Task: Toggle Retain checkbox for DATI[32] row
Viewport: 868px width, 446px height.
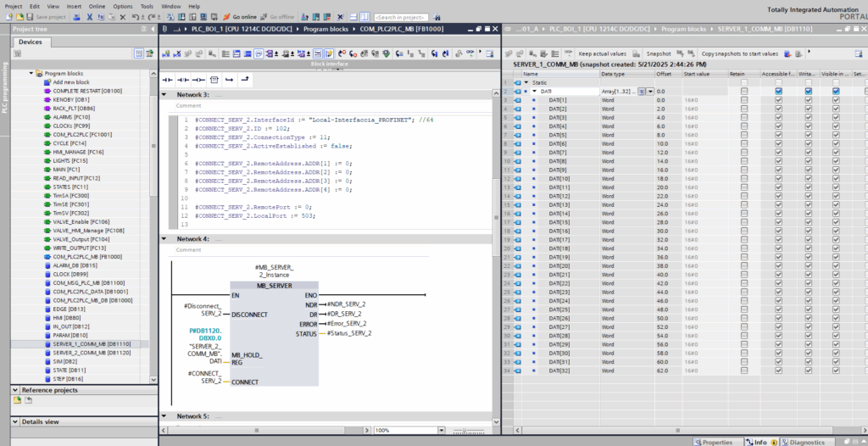Action: [x=744, y=371]
